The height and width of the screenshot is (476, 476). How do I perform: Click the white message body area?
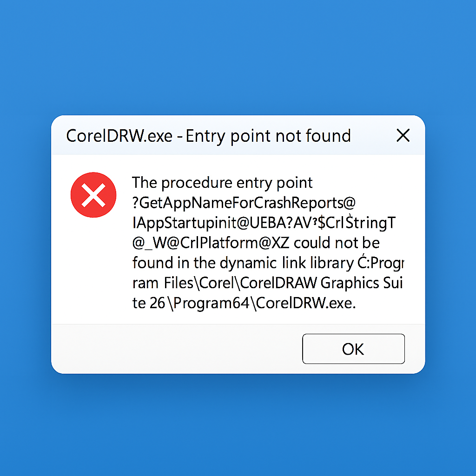(238, 242)
